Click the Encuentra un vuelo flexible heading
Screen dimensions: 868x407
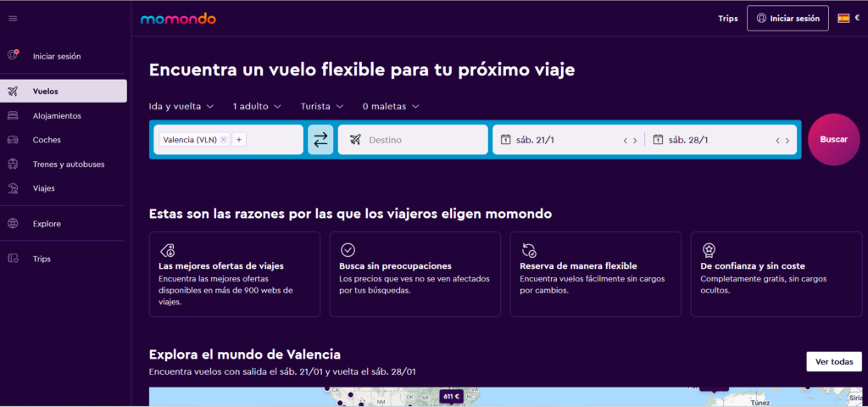pos(362,70)
